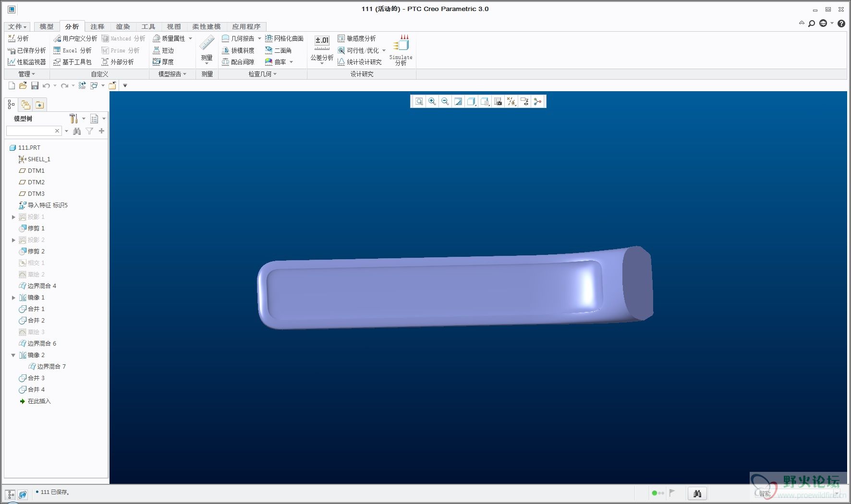Save the model with the floppy icon
The width and height of the screenshot is (851, 504).
(x=35, y=85)
